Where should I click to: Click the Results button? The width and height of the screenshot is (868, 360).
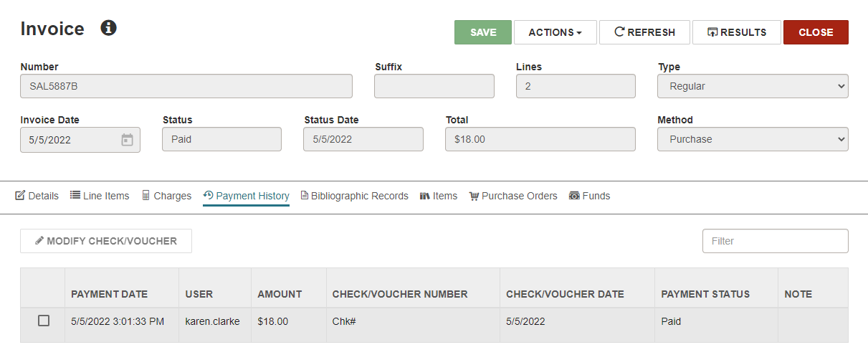click(737, 32)
